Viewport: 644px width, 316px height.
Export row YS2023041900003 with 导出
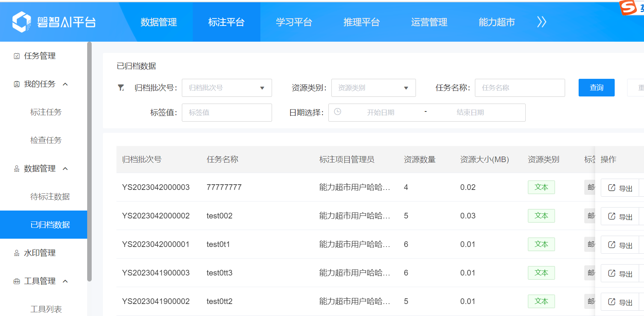tap(620, 274)
